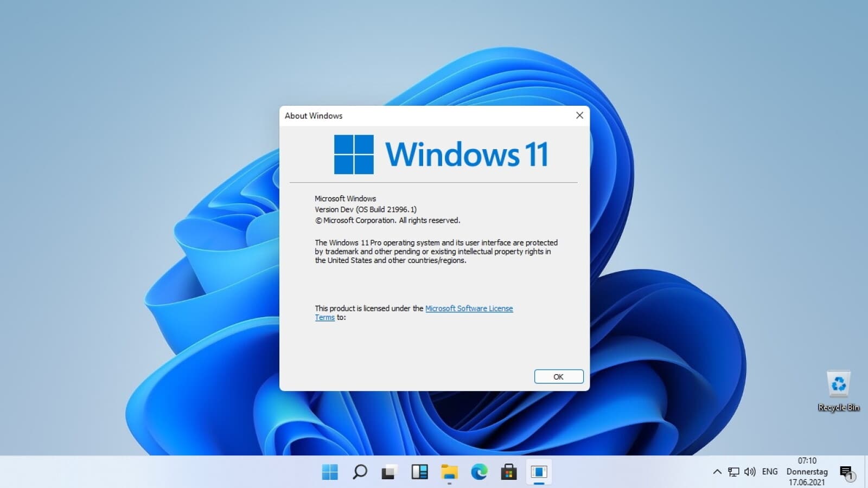Open the Widgets panel icon
Image resolution: width=868 pixels, height=488 pixels.
click(x=419, y=472)
